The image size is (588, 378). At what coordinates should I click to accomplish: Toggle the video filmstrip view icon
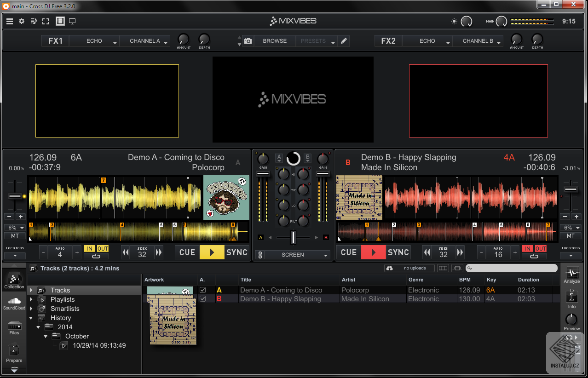pyautogui.click(x=60, y=21)
